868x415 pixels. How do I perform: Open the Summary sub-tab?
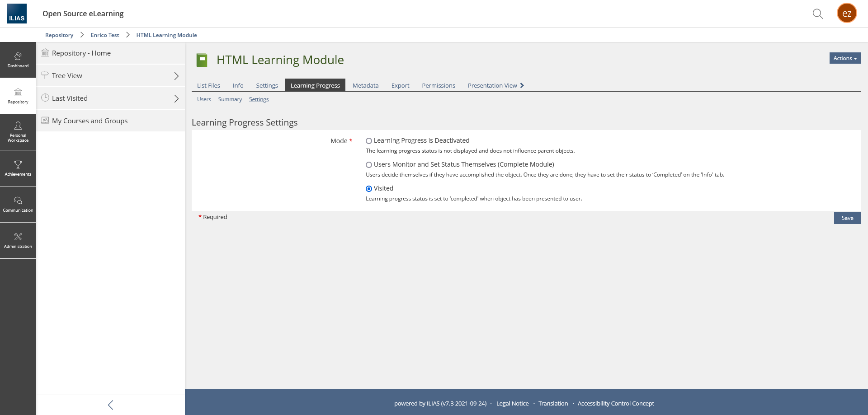tap(230, 99)
